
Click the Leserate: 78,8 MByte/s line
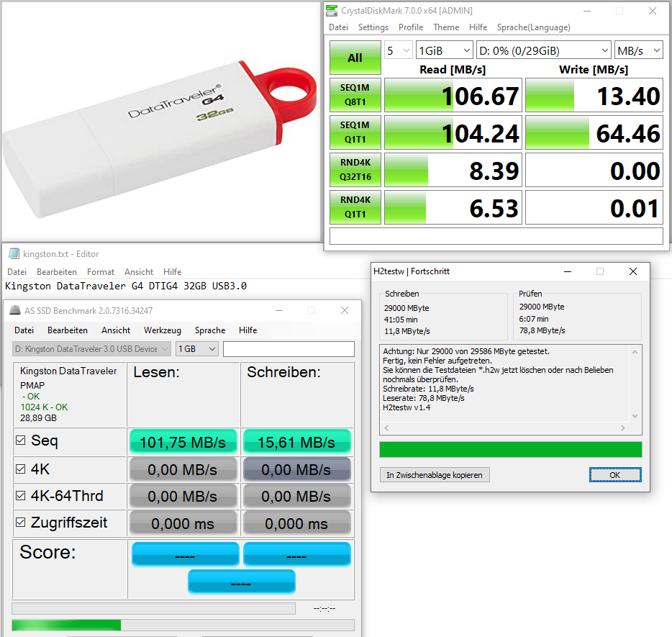(424, 398)
